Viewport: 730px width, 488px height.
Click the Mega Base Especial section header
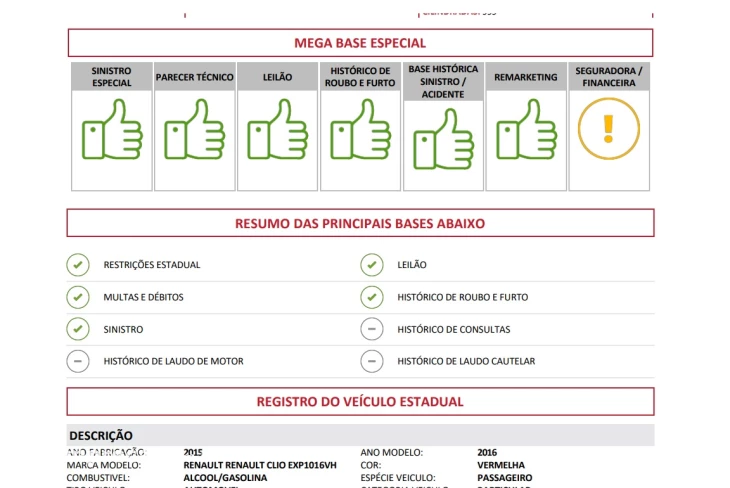360,43
